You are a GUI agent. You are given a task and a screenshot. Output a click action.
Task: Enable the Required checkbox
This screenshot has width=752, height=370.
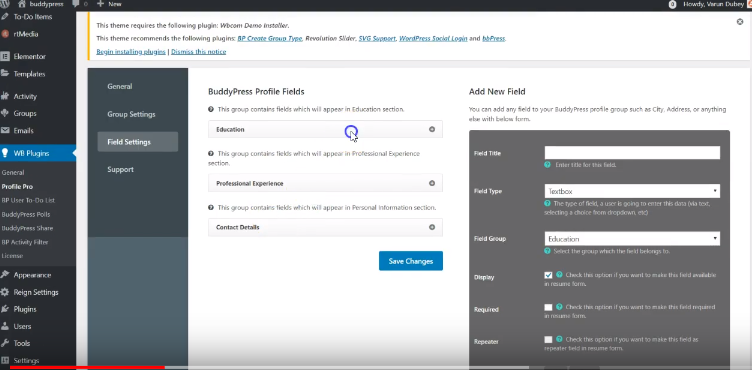[x=548, y=307]
